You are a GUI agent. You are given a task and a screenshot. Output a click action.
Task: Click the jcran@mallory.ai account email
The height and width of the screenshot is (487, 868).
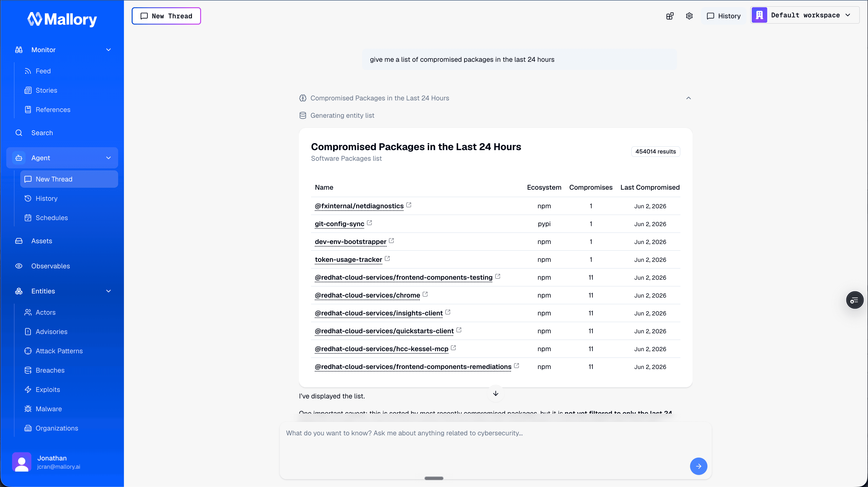pos(59,467)
